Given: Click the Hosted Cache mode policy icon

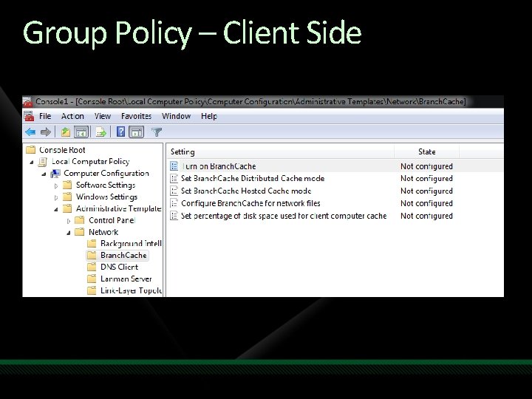Looking at the screenshot, I should point(174,191).
